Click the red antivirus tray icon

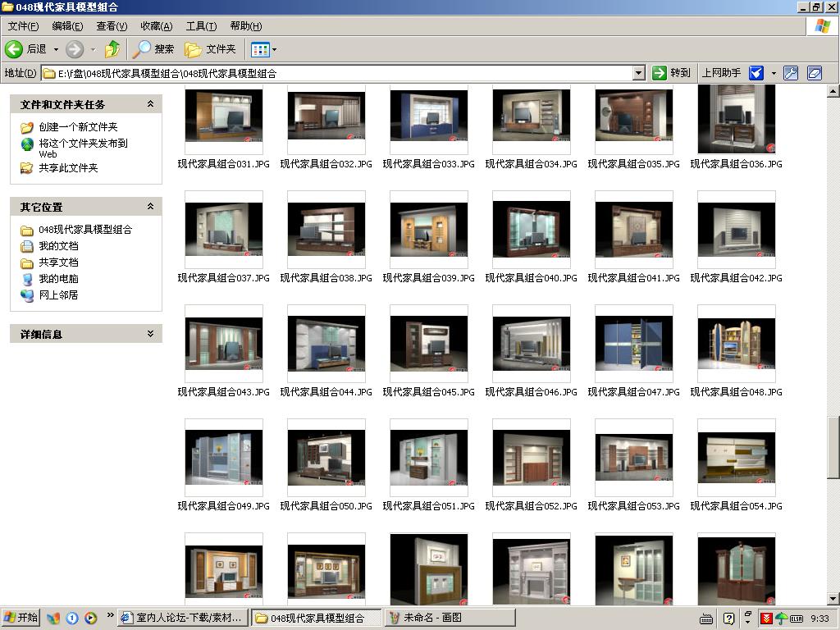[766, 619]
